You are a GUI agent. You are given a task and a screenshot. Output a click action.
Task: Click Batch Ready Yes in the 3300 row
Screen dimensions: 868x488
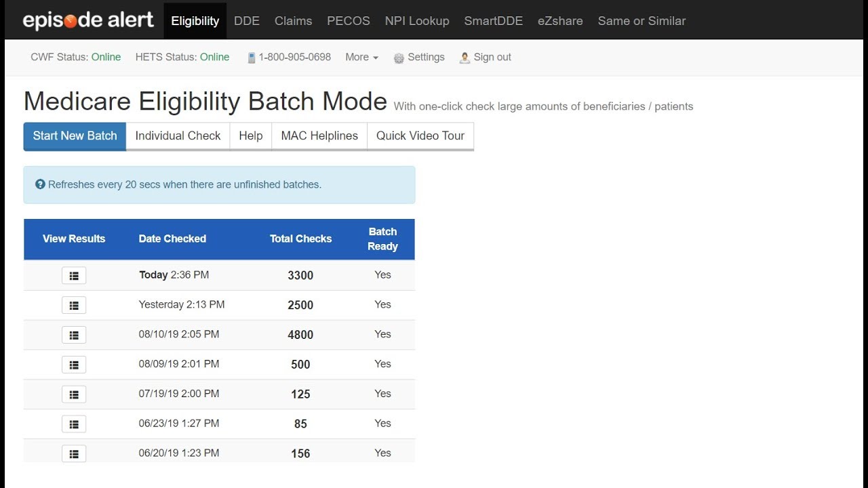pos(382,274)
